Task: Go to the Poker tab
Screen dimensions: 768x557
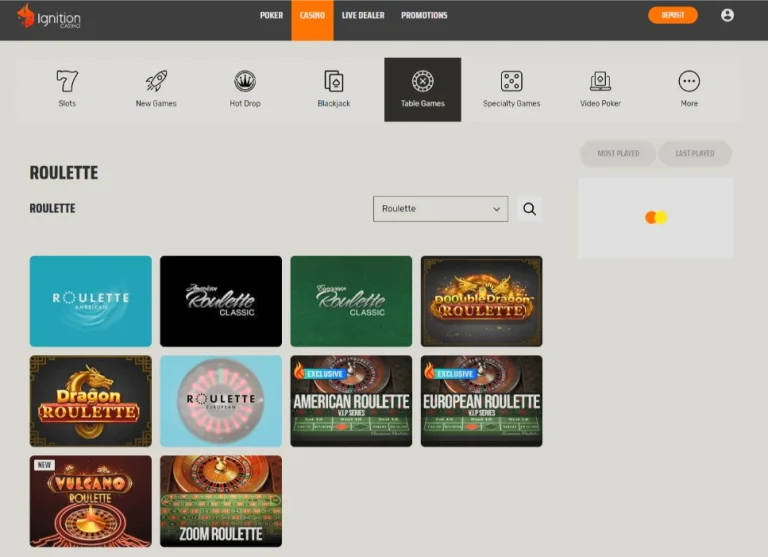Action: [x=271, y=15]
